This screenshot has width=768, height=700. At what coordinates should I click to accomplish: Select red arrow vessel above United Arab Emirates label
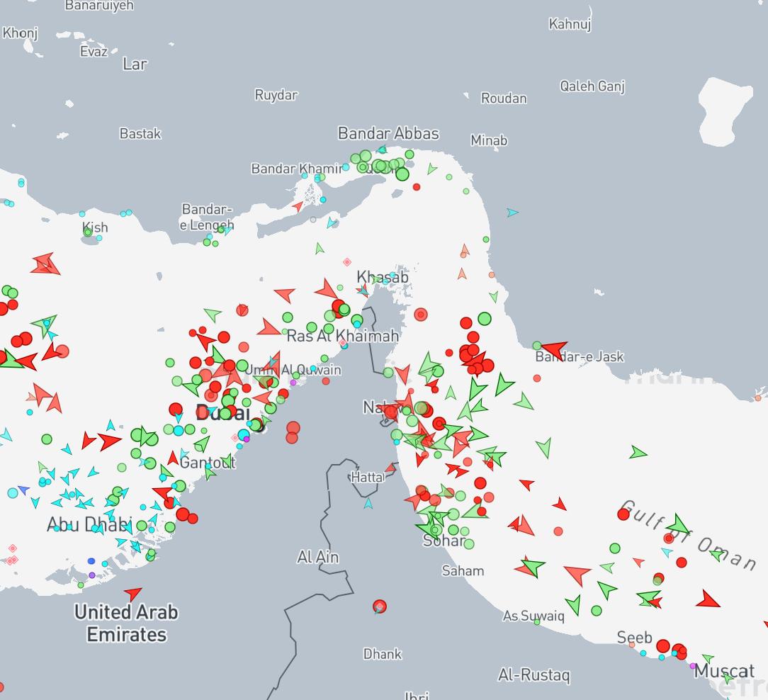pos(132,593)
